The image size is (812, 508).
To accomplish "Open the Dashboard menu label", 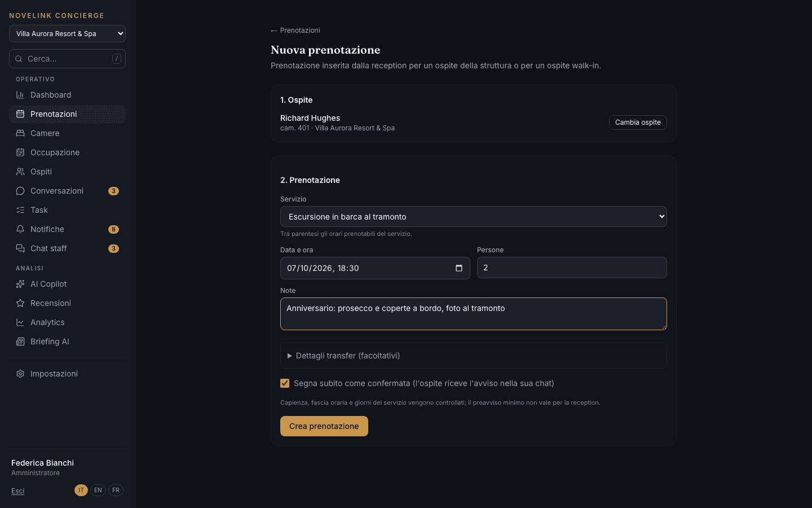I will click(x=51, y=95).
